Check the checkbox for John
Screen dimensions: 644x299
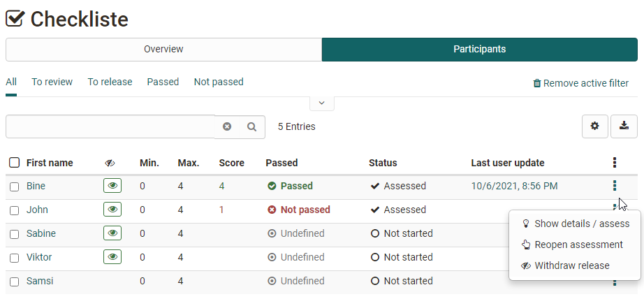14,210
